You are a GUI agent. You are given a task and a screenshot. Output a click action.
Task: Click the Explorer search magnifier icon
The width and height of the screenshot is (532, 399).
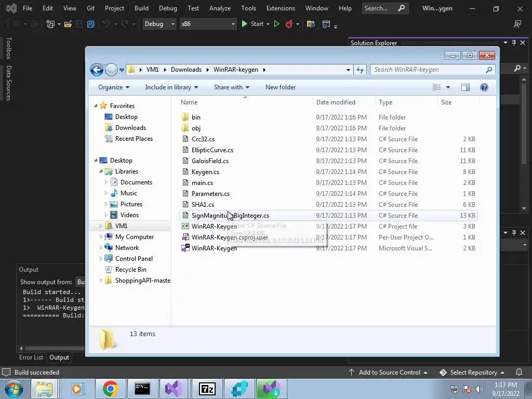pos(489,70)
